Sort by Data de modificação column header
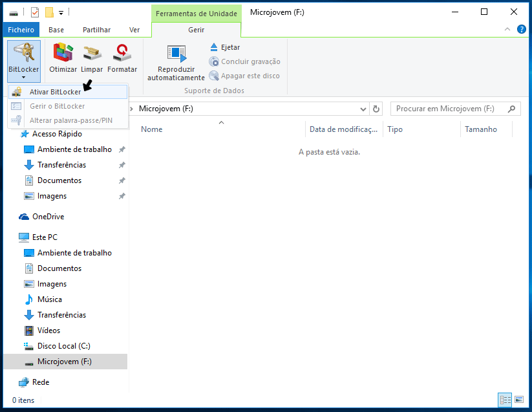Image resolution: width=532 pixels, height=412 pixels. 344,129
